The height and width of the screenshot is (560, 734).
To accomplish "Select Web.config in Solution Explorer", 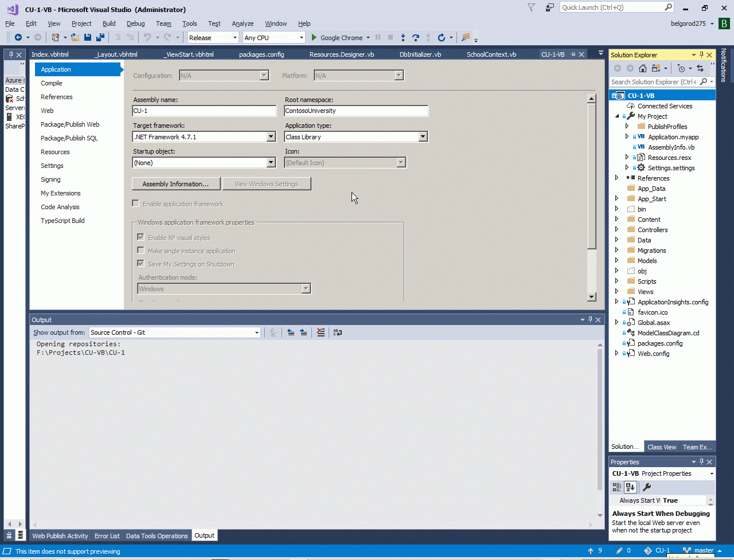I will point(654,354).
